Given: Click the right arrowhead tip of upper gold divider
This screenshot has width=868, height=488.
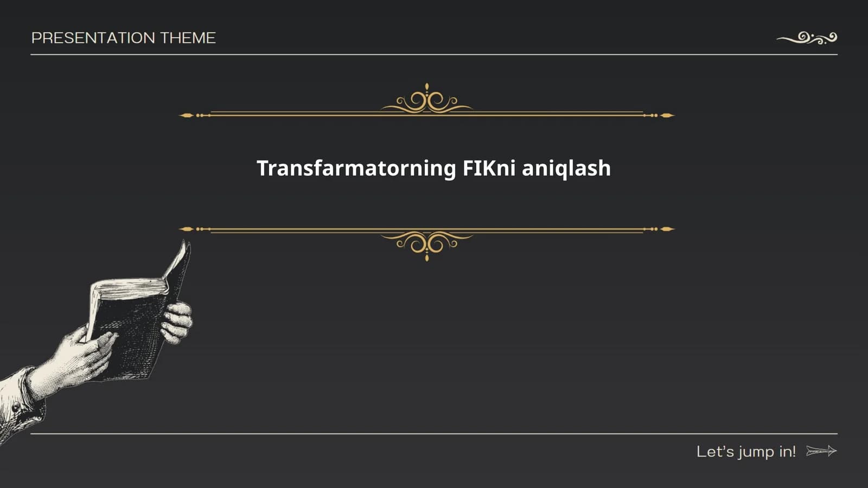Looking at the screenshot, I should pos(667,115).
